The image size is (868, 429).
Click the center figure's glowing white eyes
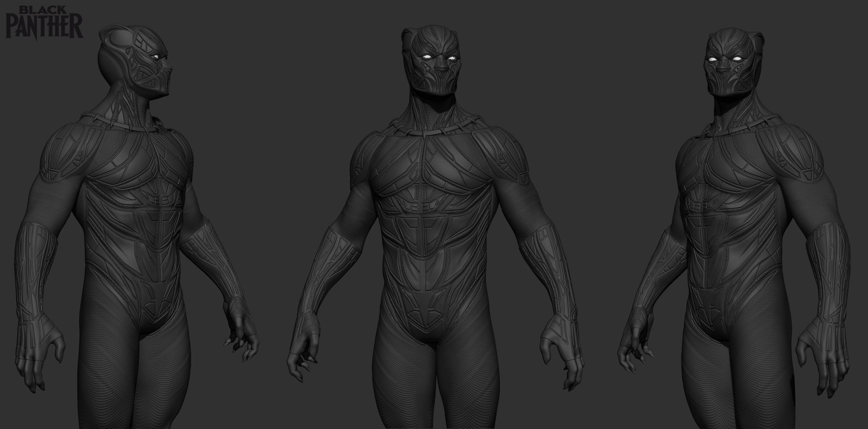[439, 57]
